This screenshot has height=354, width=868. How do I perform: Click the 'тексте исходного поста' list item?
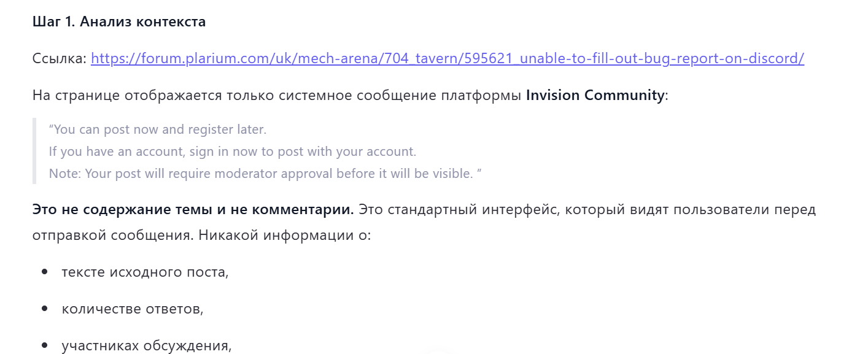click(x=145, y=272)
